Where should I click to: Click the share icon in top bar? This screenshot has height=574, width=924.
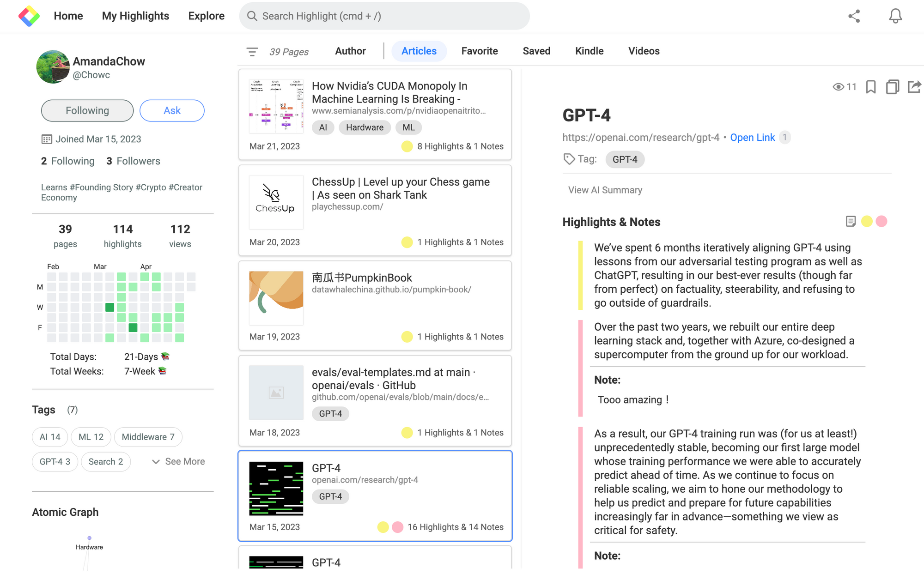tap(854, 16)
